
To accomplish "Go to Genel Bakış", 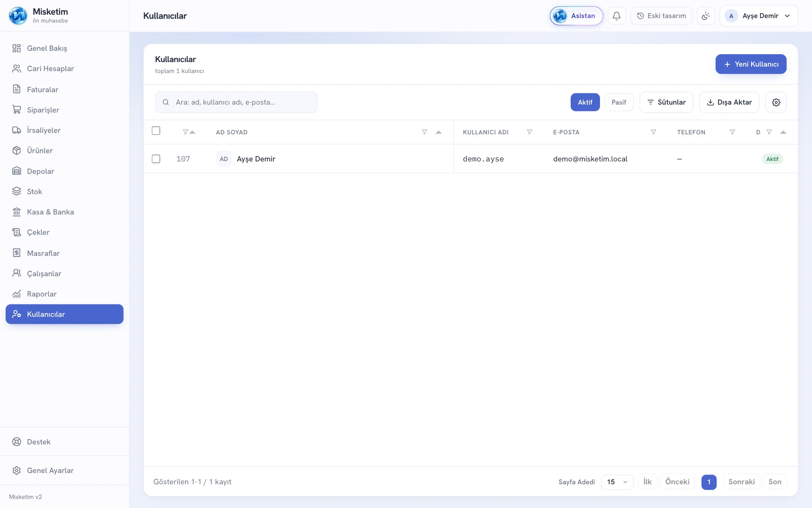I will (x=64, y=48).
